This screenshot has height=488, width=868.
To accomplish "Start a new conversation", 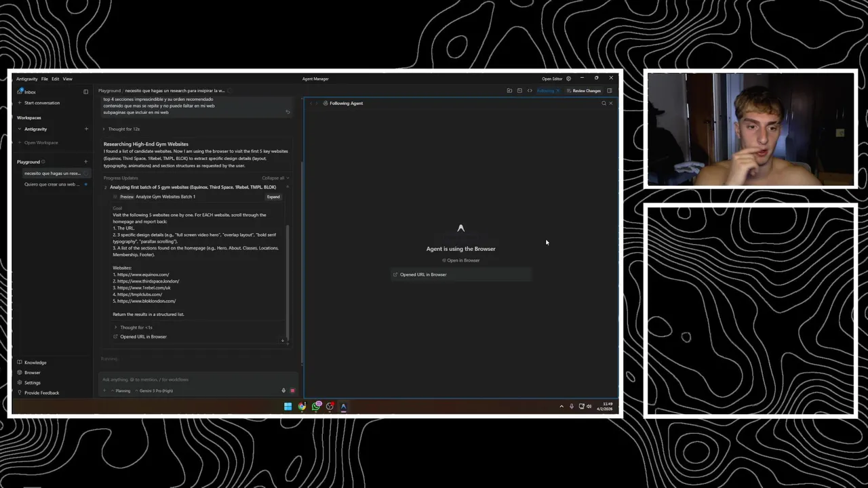I will [x=39, y=103].
